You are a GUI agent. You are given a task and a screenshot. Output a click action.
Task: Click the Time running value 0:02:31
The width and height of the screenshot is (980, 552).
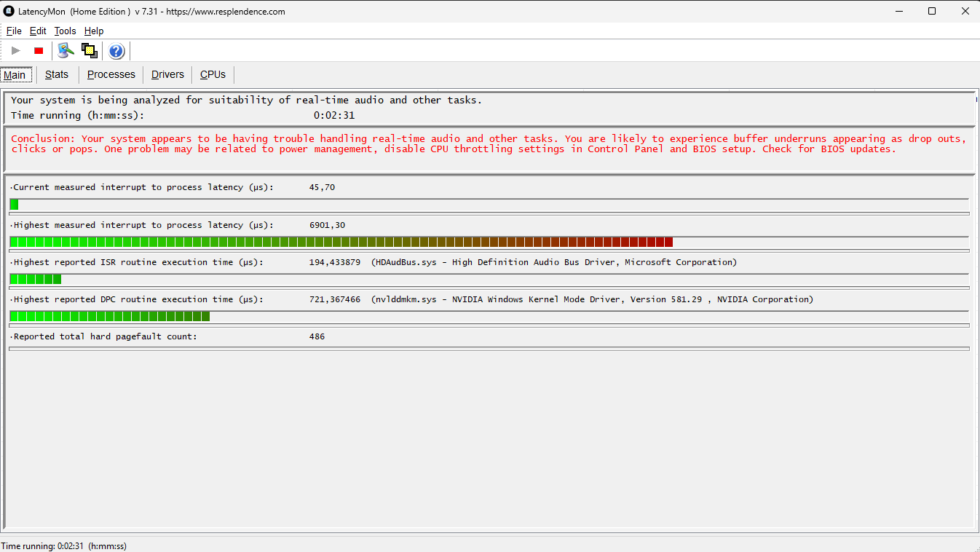[334, 115]
